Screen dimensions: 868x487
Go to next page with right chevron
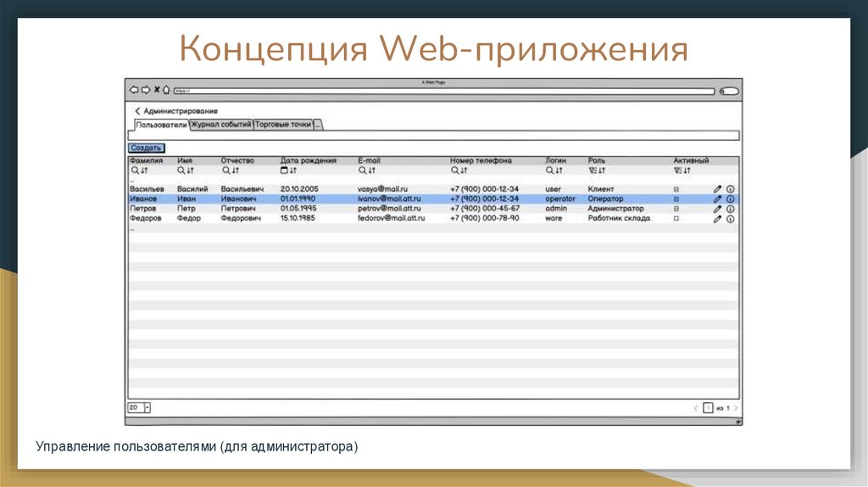click(736, 408)
